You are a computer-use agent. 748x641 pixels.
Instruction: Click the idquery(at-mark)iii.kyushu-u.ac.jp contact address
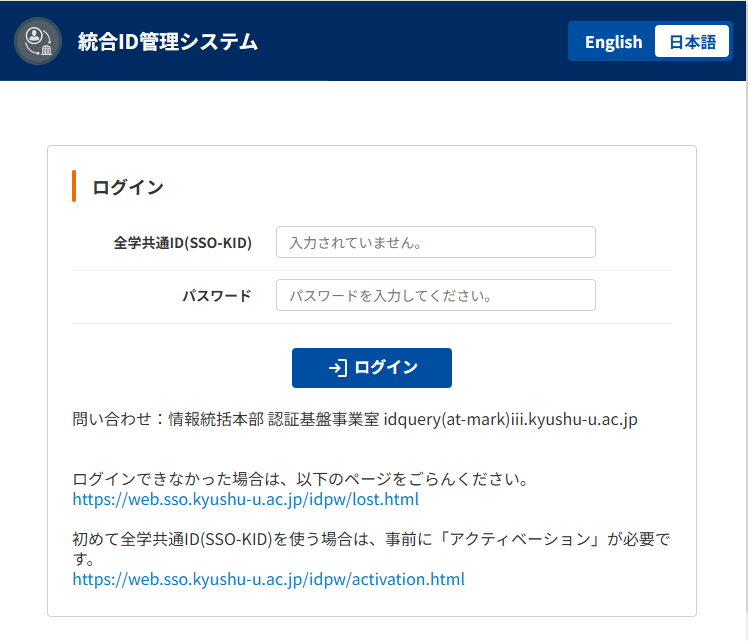click(510, 419)
